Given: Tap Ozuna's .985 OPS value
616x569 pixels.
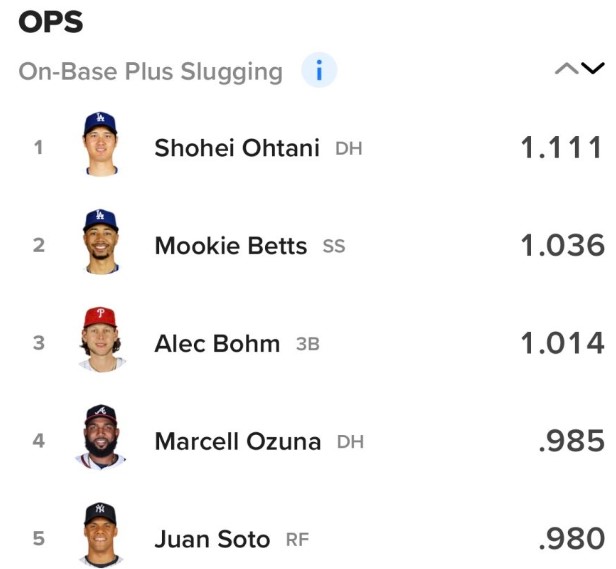Looking at the screenshot, I should (571, 440).
